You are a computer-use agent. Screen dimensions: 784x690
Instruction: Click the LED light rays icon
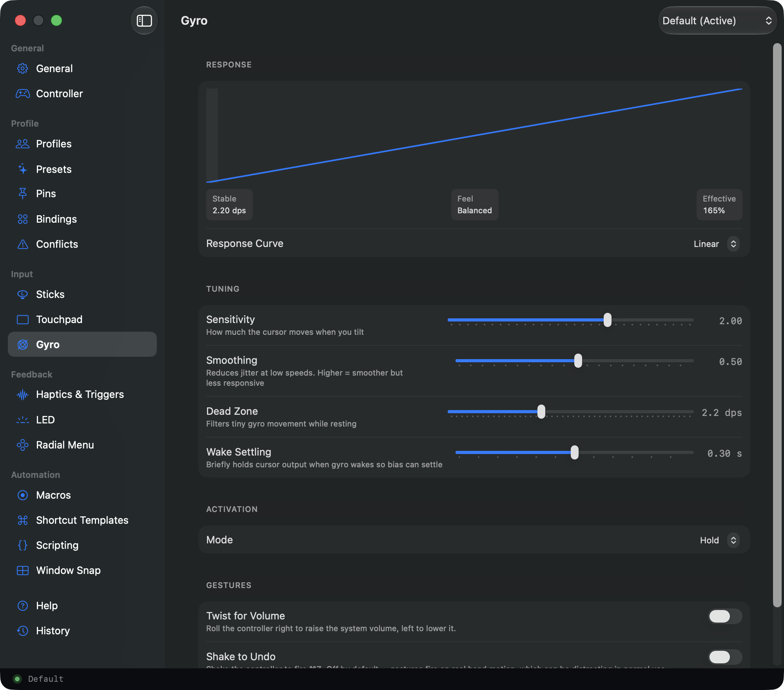(x=23, y=420)
